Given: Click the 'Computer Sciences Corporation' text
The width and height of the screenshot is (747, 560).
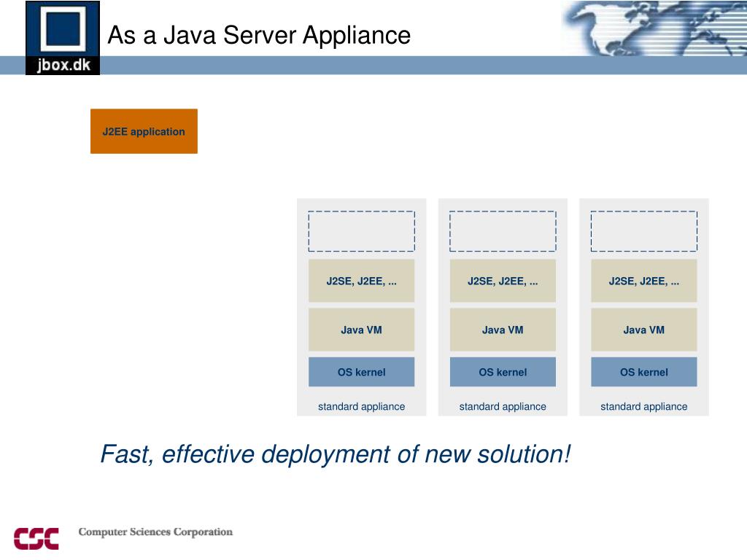Looking at the screenshot, I should [x=155, y=532].
